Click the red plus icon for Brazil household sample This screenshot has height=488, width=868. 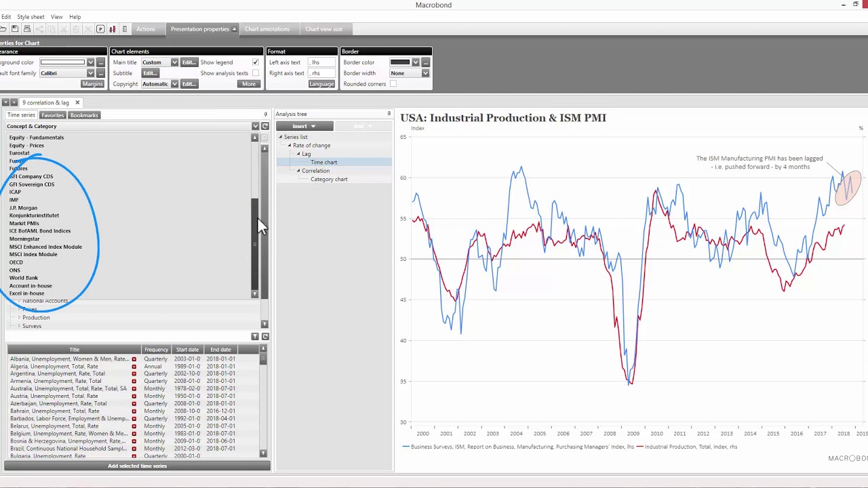(x=134, y=448)
